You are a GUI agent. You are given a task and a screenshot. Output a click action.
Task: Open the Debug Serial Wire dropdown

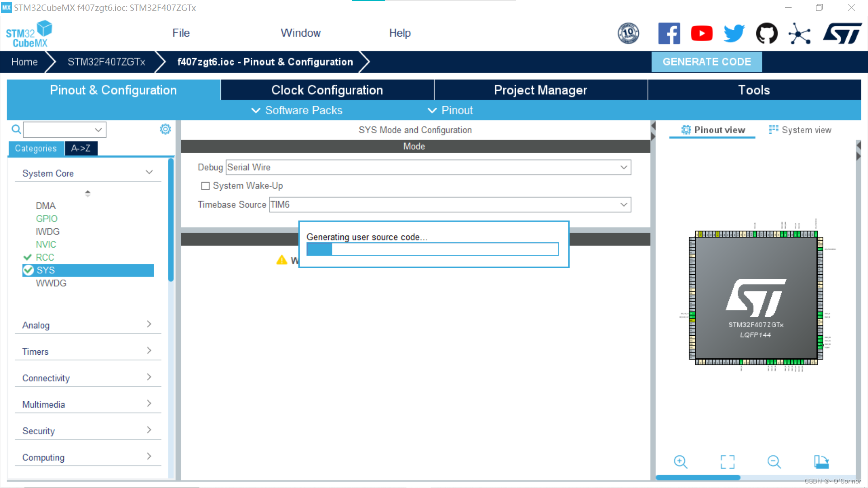tap(623, 167)
